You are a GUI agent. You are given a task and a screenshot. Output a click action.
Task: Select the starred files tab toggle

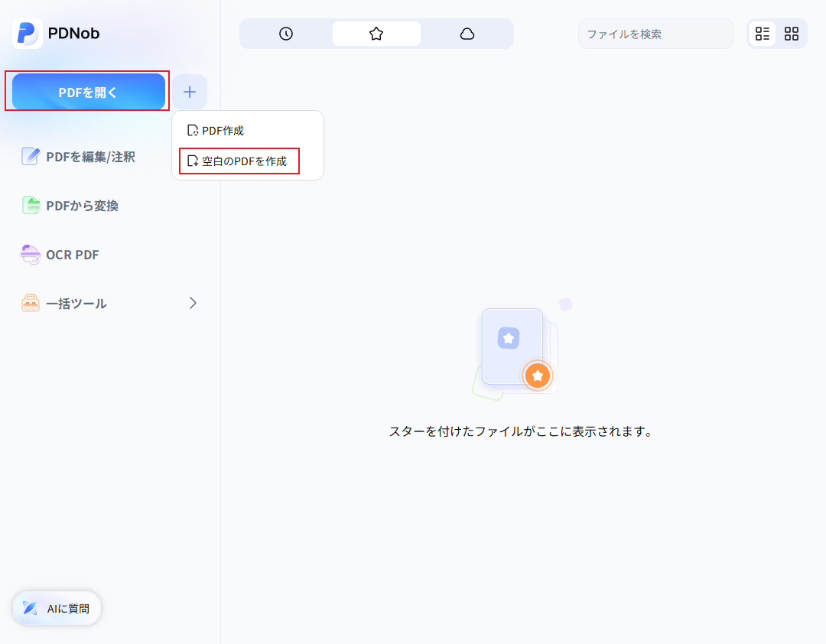376,34
